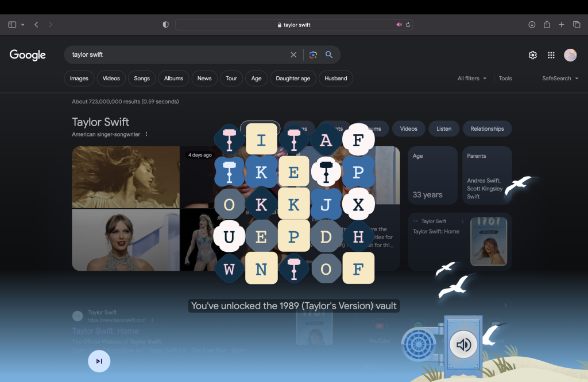Viewport: 588px width, 382px height.
Task: Select the Age filter chip
Action: [x=257, y=78]
